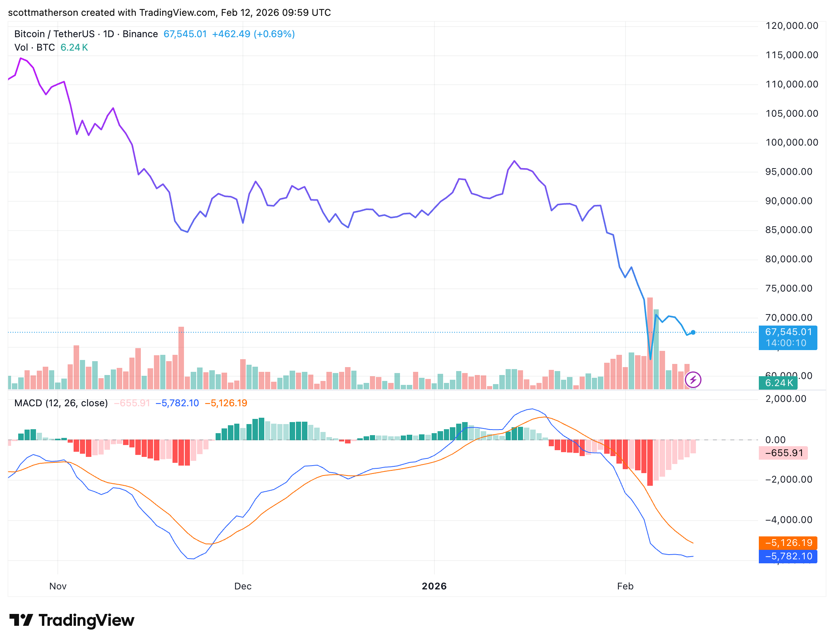The image size is (834, 644).
Task: Click the Nov label on time axis
Action: pyautogui.click(x=58, y=586)
